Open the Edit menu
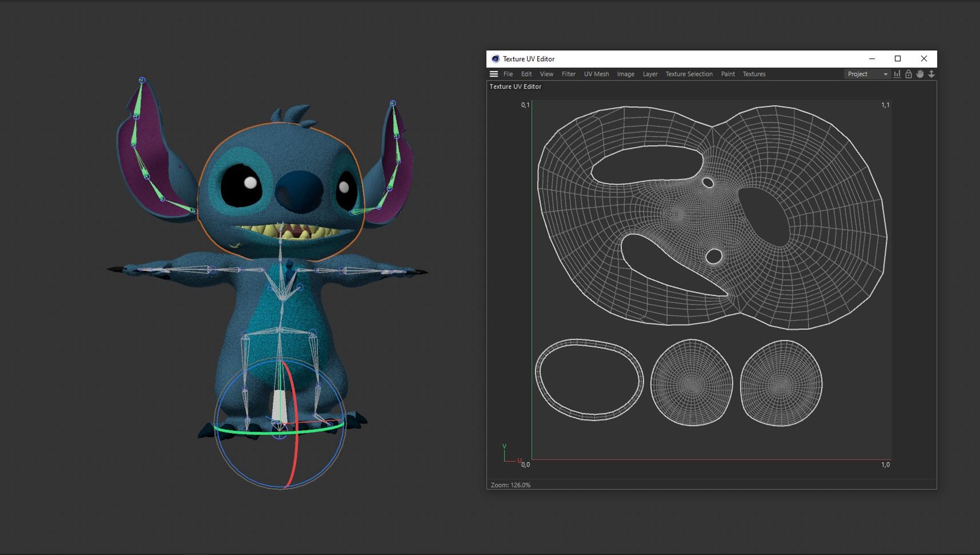 pyautogui.click(x=526, y=74)
